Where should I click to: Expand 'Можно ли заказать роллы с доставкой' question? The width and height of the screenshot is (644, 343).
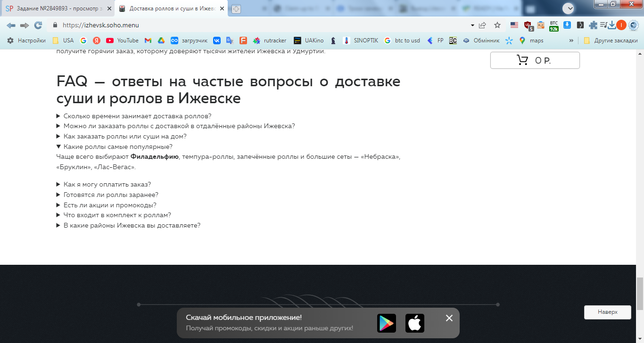pyautogui.click(x=176, y=126)
